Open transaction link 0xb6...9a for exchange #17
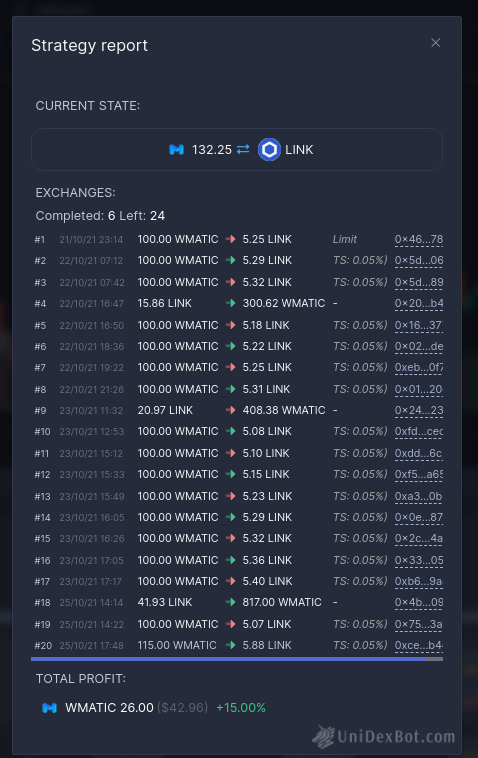The image size is (478, 758). pyautogui.click(x=419, y=582)
